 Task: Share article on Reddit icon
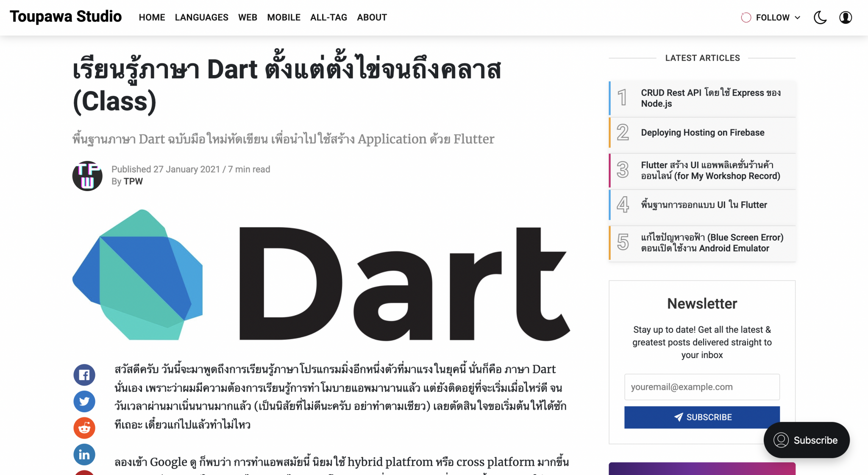(84, 428)
